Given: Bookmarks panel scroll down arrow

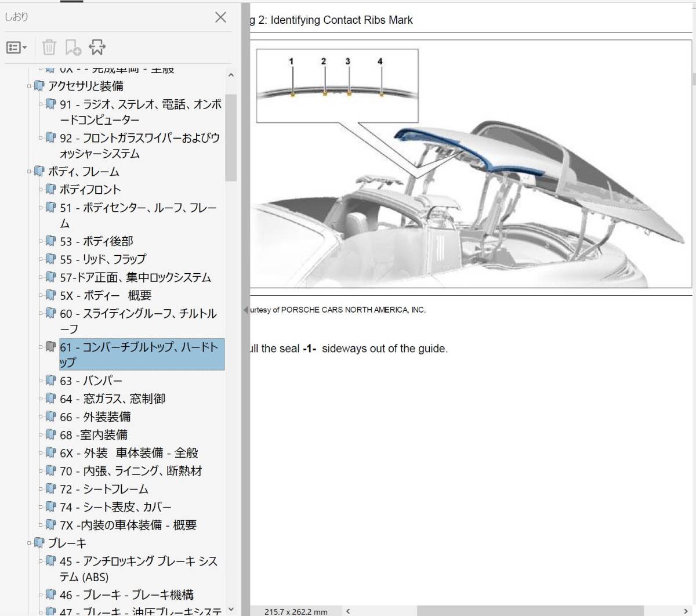Looking at the screenshot, I should pyautogui.click(x=231, y=609).
